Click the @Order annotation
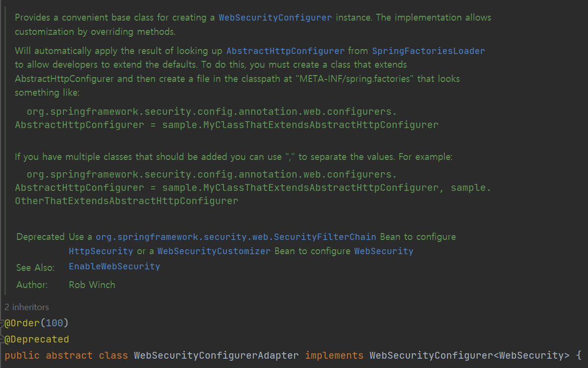The image size is (588, 368). pyautogui.click(x=22, y=323)
